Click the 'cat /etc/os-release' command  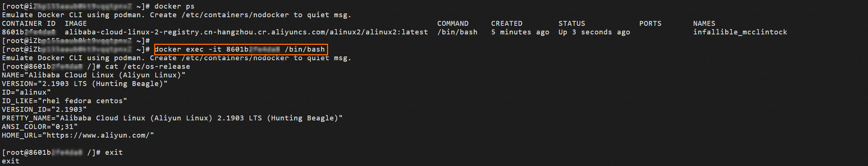(147, 67)
